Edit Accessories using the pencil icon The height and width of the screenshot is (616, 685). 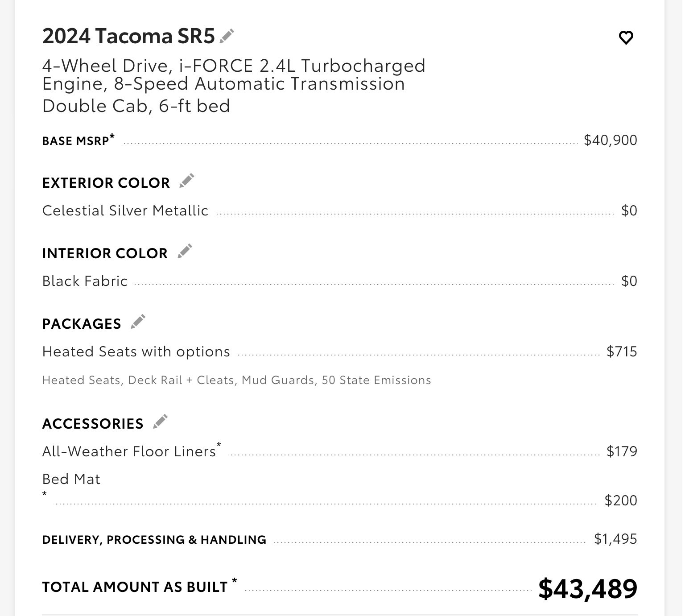(160, 422)
